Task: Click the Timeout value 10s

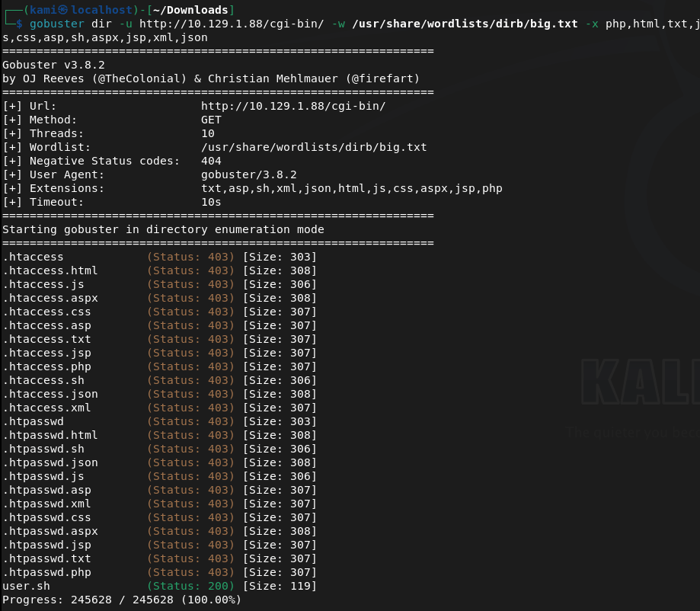Action: tap(211, 202)
